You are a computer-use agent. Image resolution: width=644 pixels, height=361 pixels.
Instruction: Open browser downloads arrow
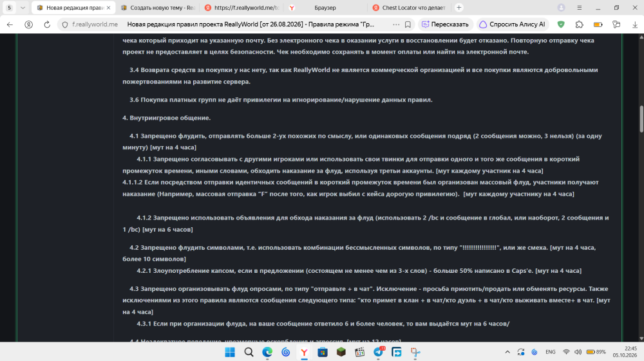point(635,24)
